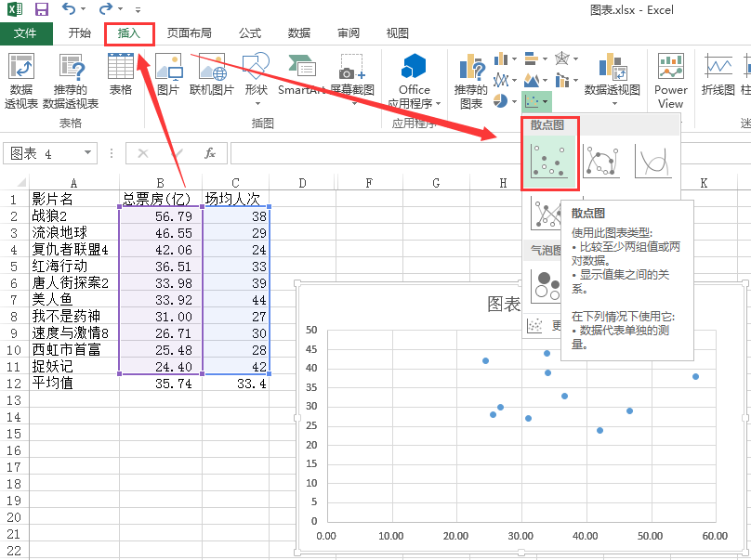Open Office 应用程序 apps
Screen dimensions: 751x560
[415, 81]
